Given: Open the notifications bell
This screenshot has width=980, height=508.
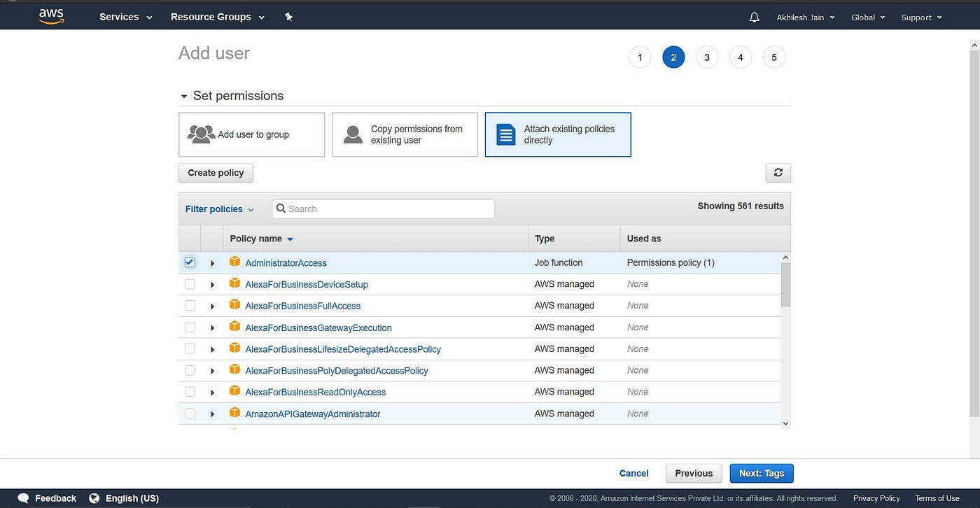Looking at the screenshot, I should click(x=754, y=17).
